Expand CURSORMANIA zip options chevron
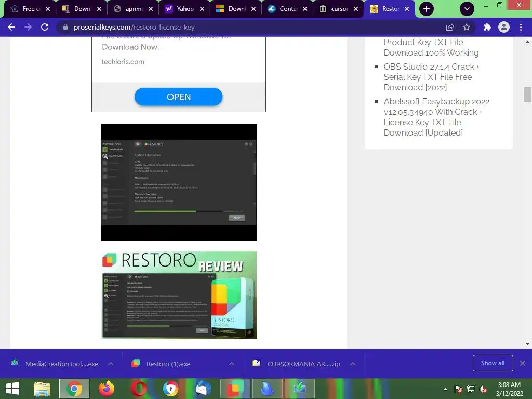This screenshot has width=532, height=399. tap(353, 364)
